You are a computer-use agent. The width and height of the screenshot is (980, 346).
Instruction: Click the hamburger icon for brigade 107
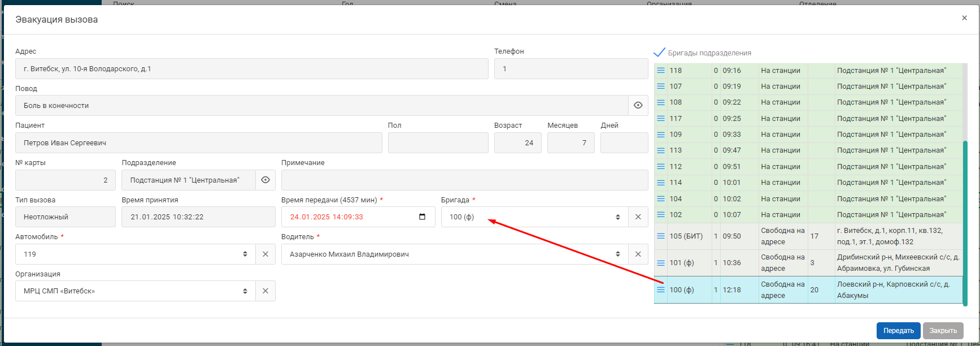click(x=660, y=86)
